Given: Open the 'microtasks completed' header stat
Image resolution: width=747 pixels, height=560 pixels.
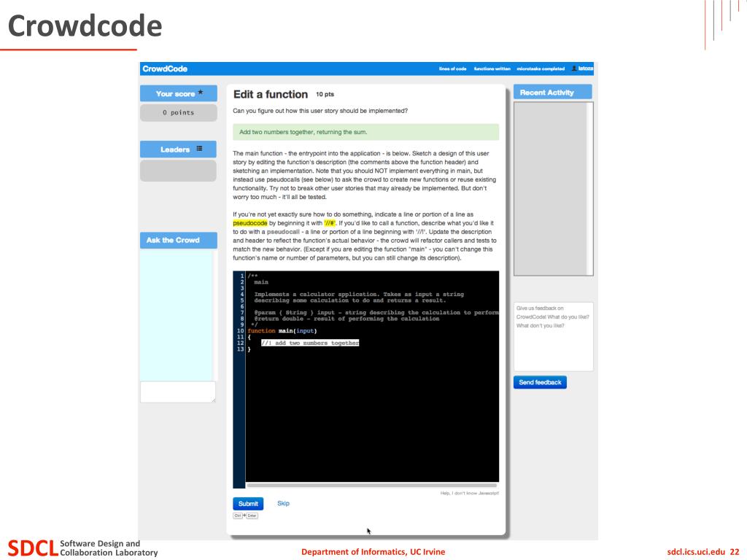Looking at the screenshot, I should click(541, 69).
